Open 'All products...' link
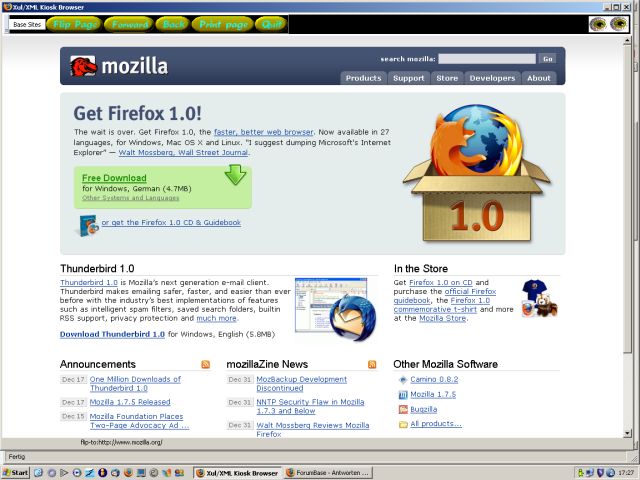This screenshot has width=640, height=480. point(436,424)
